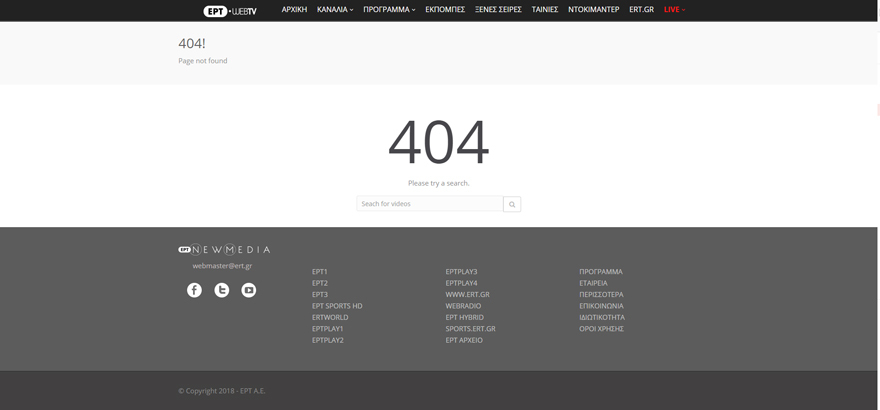This screenshot has width=880, height=410.
Task: Click inside the Search for videos field
Action: [x=429, y=204]
